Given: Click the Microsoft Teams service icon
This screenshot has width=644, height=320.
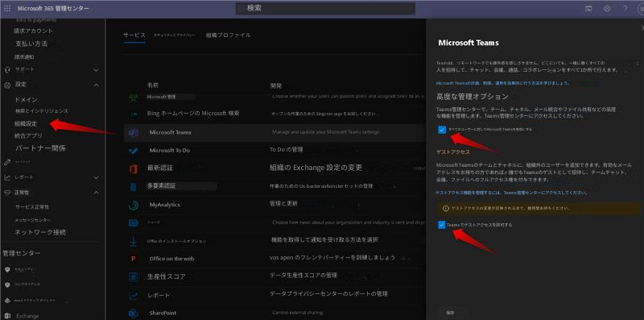Looking at the screenshot, I should coord(133,132).
